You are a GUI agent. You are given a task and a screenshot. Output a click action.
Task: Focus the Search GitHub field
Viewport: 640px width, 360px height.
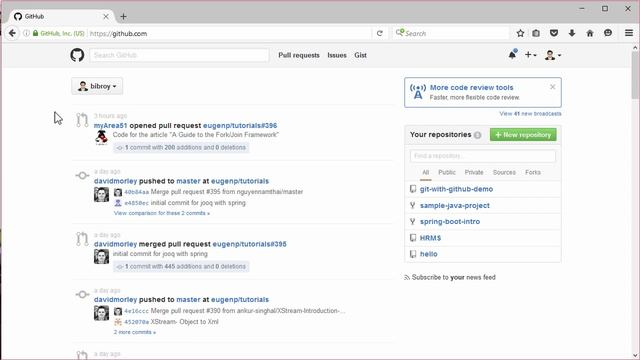point(179,55)
